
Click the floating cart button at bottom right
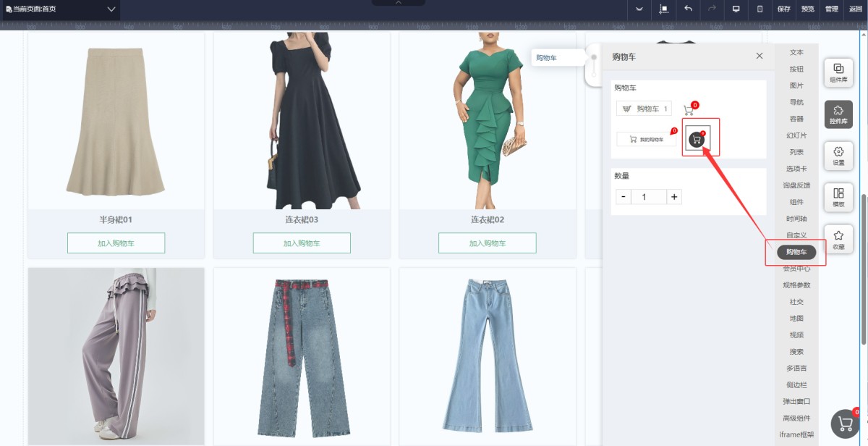tap(845, 424)
